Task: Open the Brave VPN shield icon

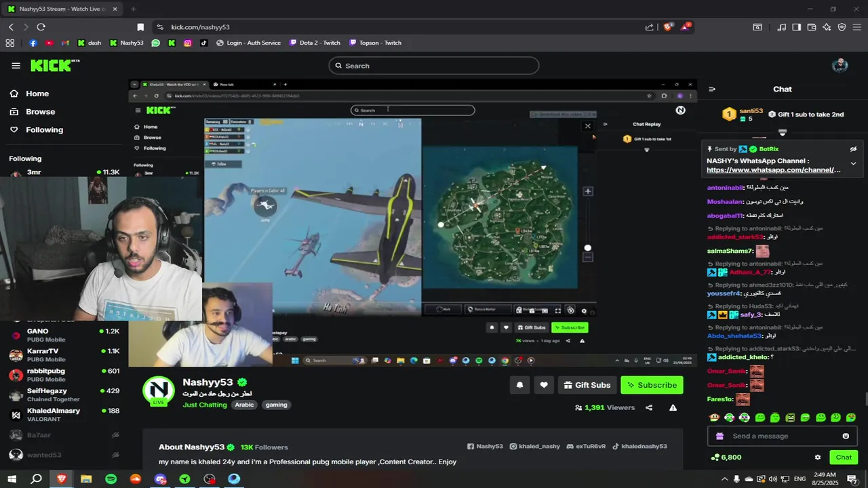Action: [x=842, y=27]
